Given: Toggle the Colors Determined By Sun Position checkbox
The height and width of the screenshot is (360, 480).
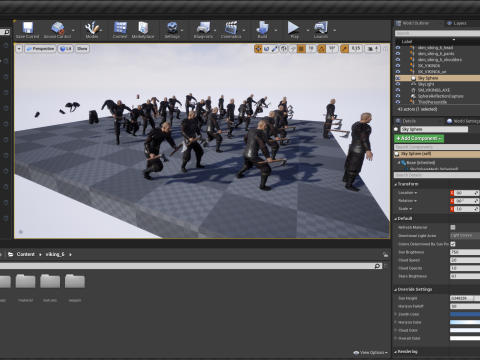Looking at the screenshot, I should (453, 244).
